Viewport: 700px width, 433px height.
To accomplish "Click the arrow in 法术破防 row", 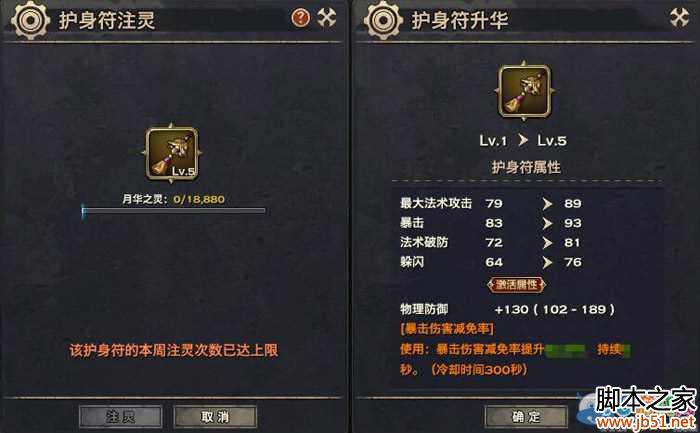I will (x=547, y=243).
